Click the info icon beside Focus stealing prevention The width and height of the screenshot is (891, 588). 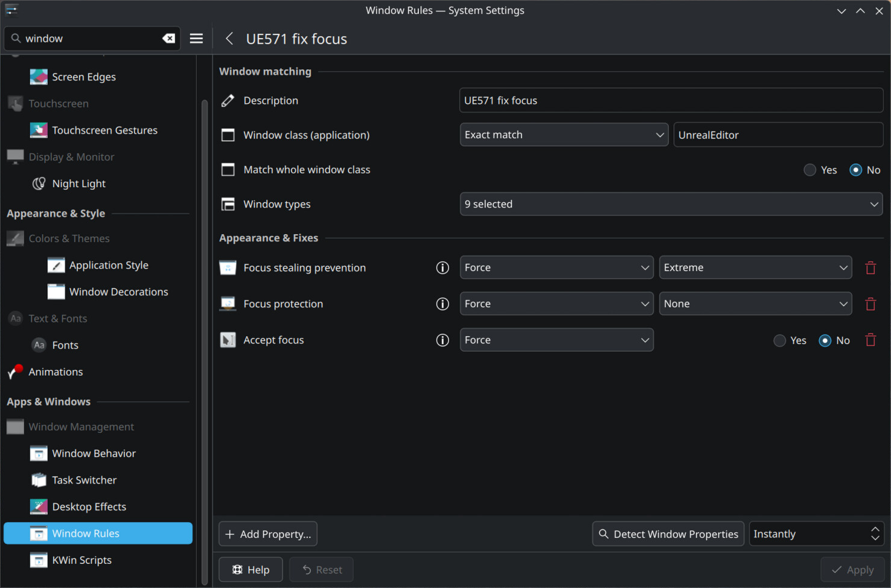point(442,267)
